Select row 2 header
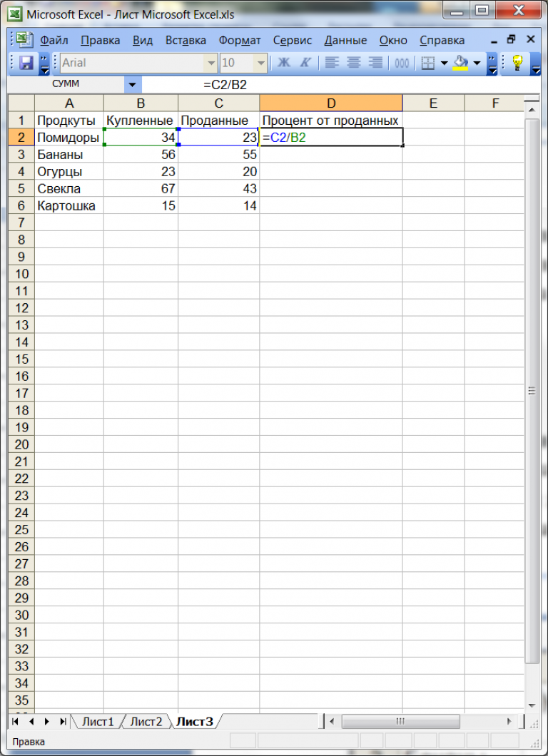Image resolution: width=548 pixels, height=756 pixels. (21, 138)
